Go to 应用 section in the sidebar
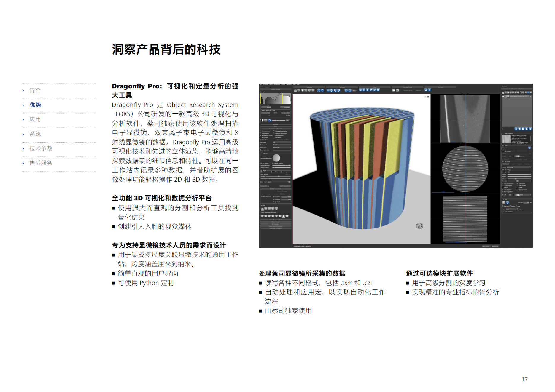Image resolution: width=555 pixels, height=392 pixels. [x=35, y=119]
